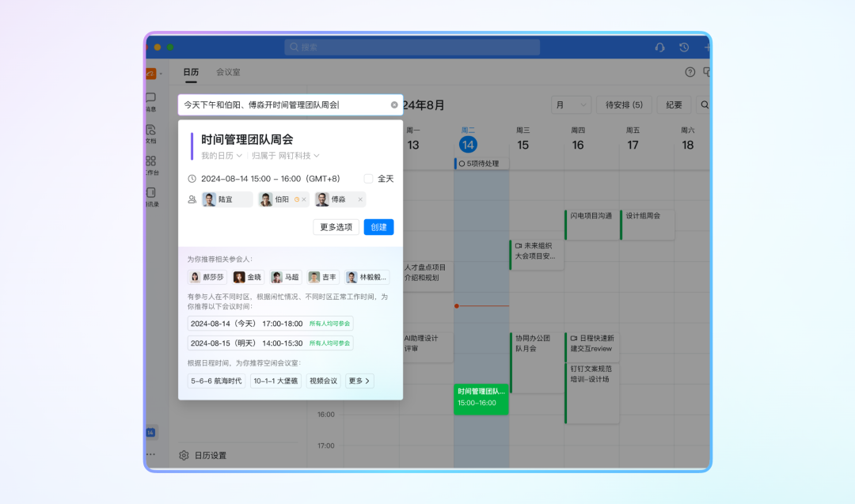Select the 日历 tab
The width and height of the screenshot is (855, 504).
[x=191, y=72]
